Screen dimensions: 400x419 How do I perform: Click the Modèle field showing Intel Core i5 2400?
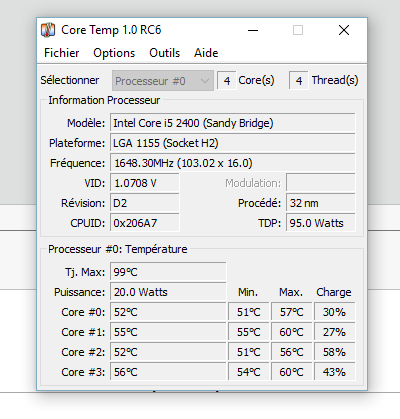pos(233,123)
